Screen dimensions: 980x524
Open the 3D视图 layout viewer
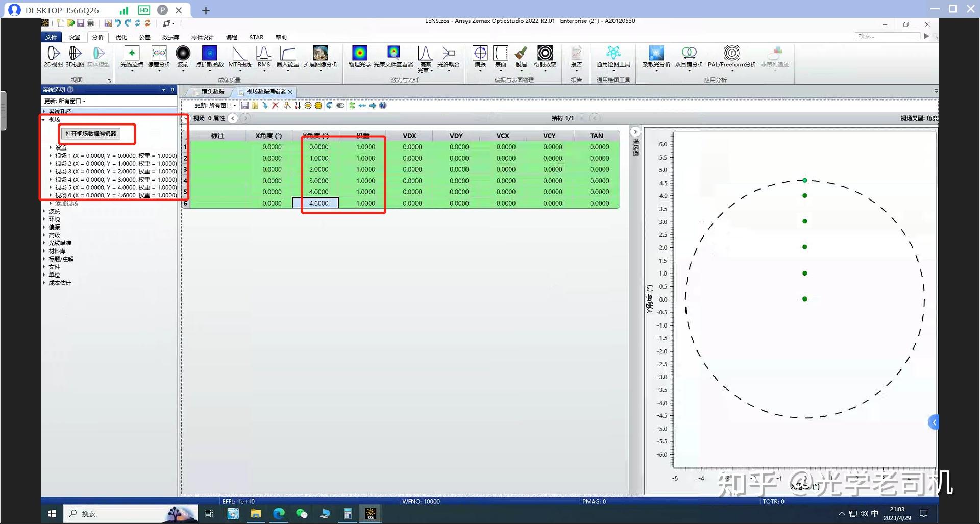[x=75, y=57]
